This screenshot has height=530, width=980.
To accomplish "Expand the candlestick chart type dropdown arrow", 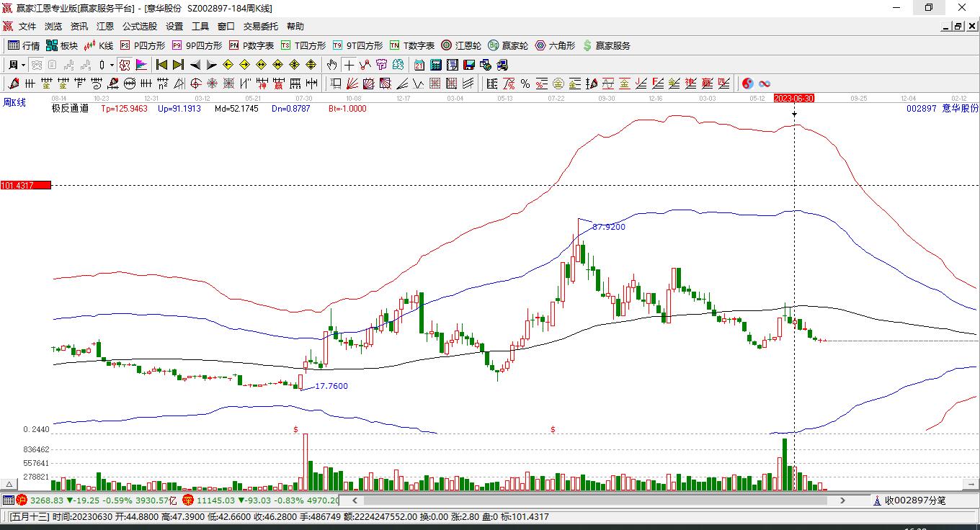I will (112, 65).
